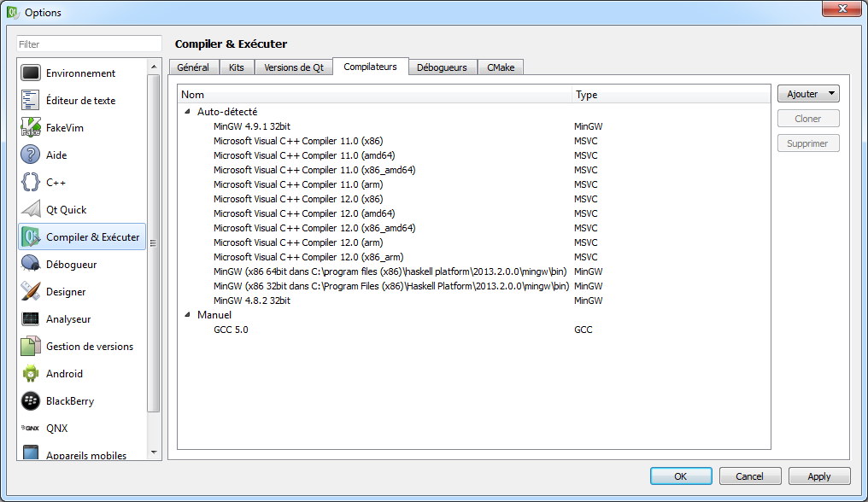Select Visual C++ Compiler 12.0 (x86)

click(298, 199)
